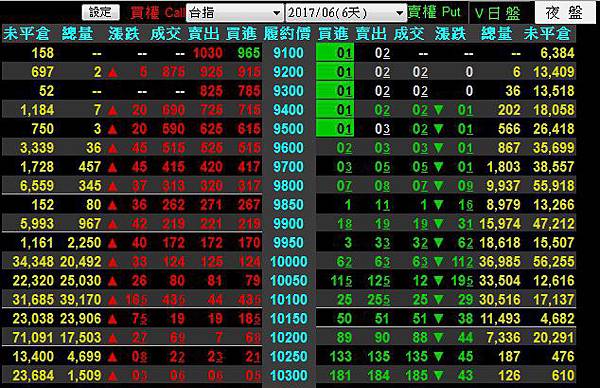The width and height of the screenshot is (600, 388).
Task: Select strike price 10000
Action: (x=289, y=262)
